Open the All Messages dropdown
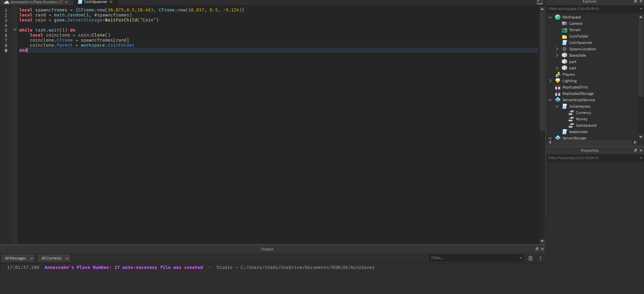This screenshot has width=644, height=294. pos(18,258)
